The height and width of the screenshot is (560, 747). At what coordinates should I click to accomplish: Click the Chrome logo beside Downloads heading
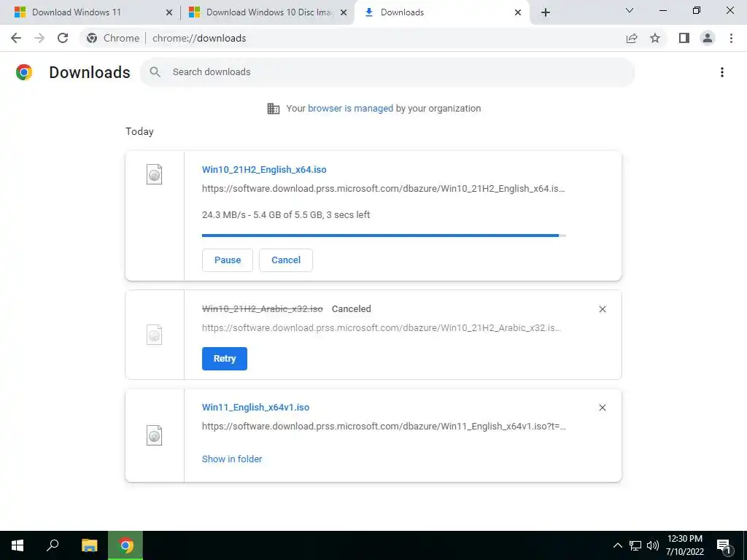point(24,72)
